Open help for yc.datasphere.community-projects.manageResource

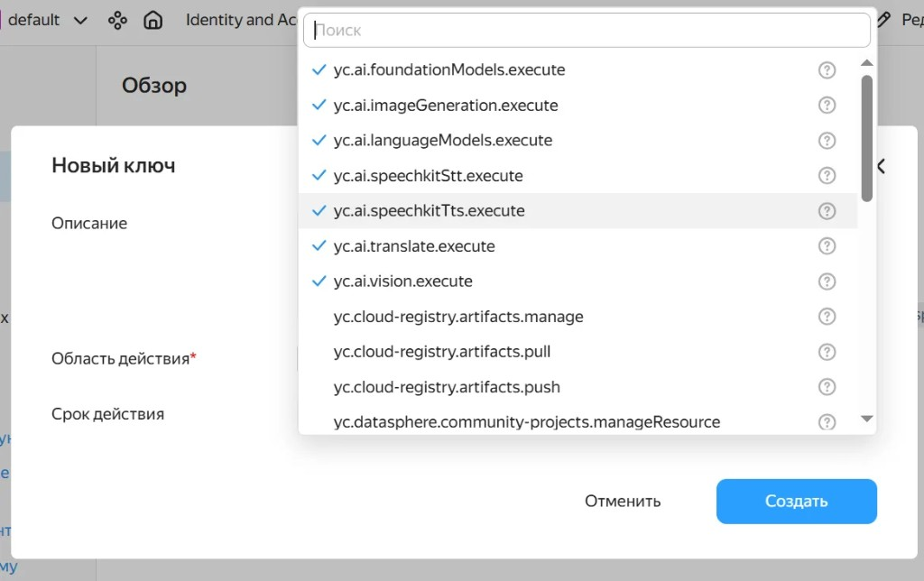[827, 422]
